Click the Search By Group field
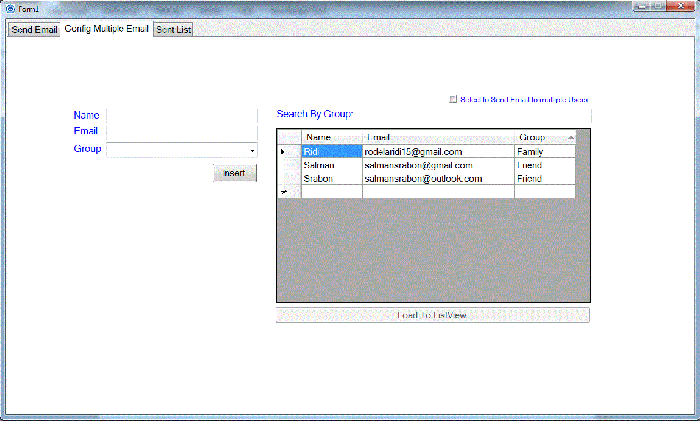Screen dimensions: 700x421 [472, 115]
